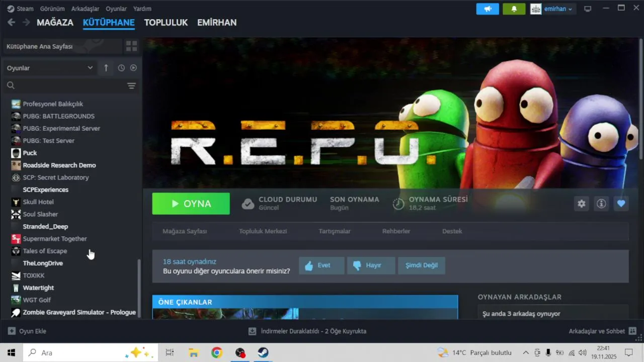The image size is (644, 362).
Task: Open Topluluk Merkezi link
Action: [263, 231]
